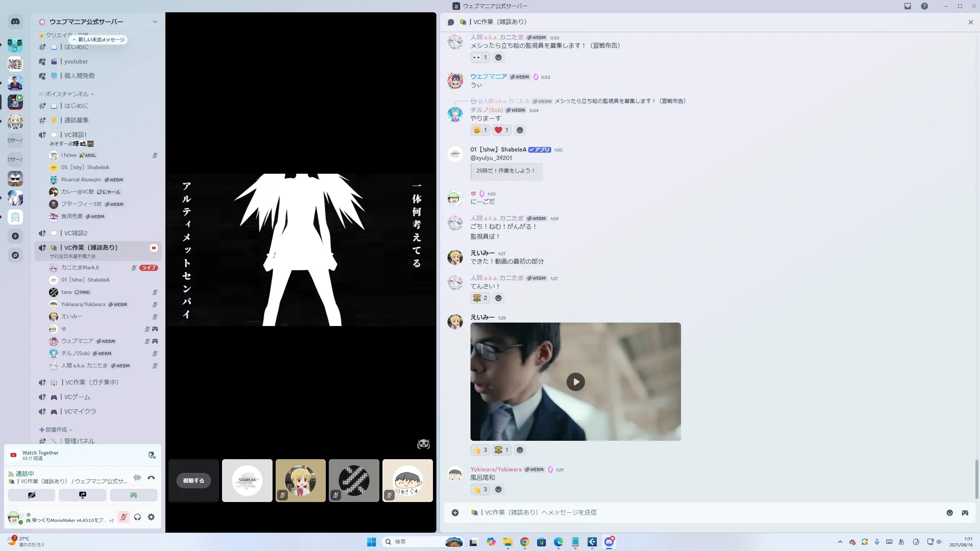
Task: Toggle camera on in voice panel
Action: 31,495
